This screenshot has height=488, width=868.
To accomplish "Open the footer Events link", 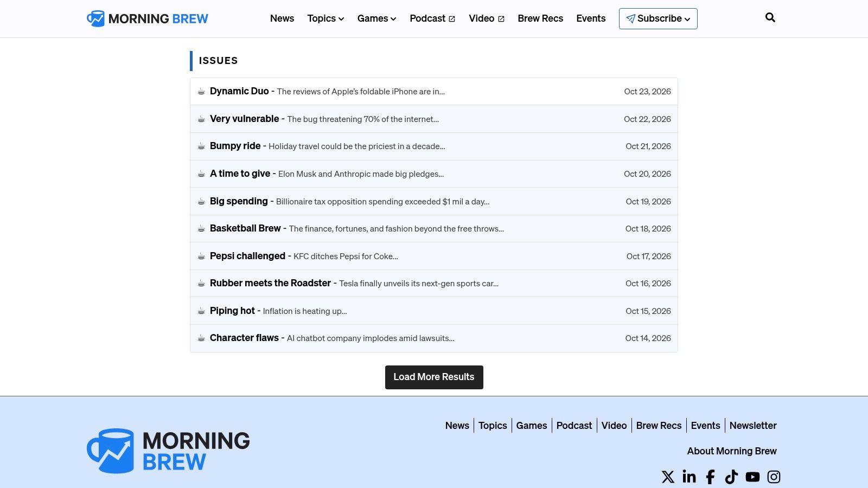I will 705,426.
